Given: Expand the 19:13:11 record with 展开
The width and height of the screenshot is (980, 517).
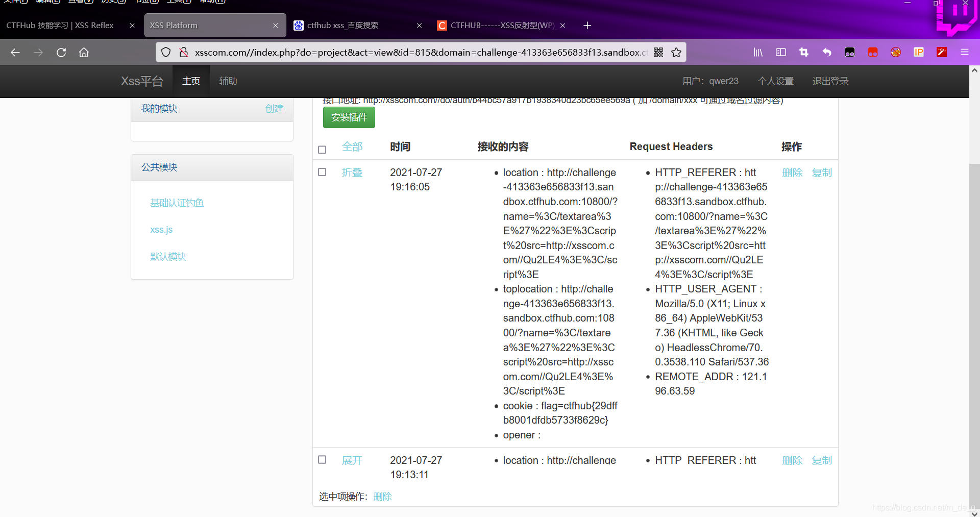Looking at the screenshot, I should (352, 460).
